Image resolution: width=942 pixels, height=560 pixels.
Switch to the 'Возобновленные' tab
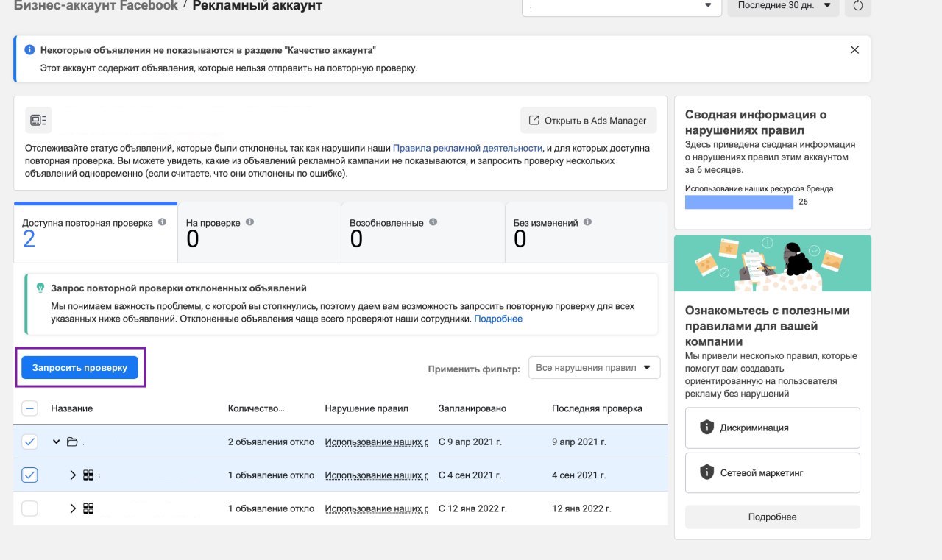pyautogui.click(x=422, y=233)
